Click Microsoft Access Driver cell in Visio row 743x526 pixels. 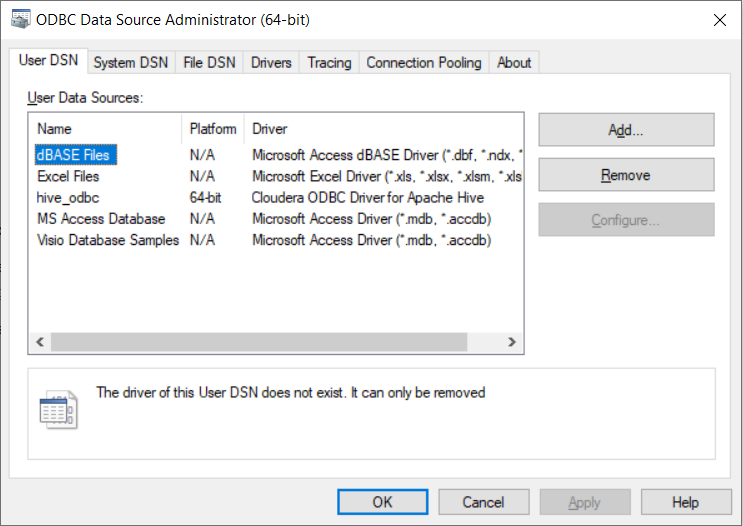point(372,240)
